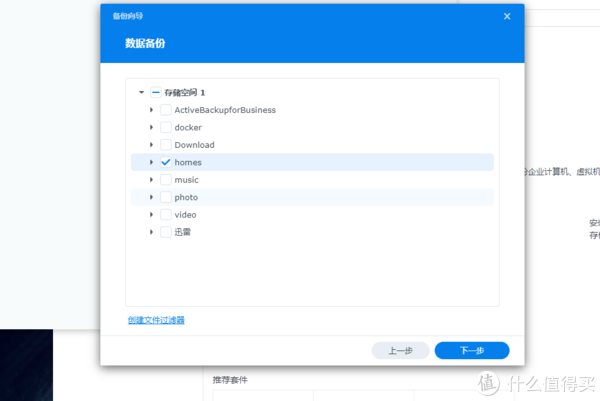Expand the ActiveBackupforBusiness folder

[152, 110]
